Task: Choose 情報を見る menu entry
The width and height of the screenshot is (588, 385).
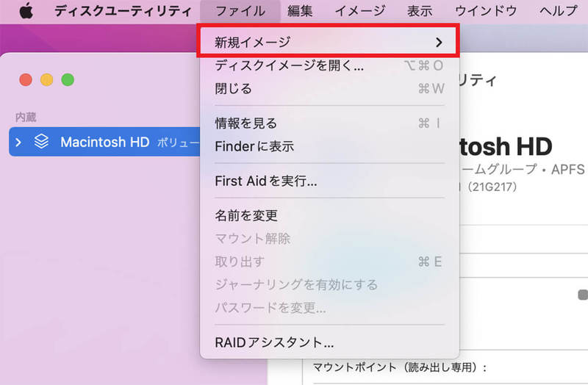Action: coord(329,123)
